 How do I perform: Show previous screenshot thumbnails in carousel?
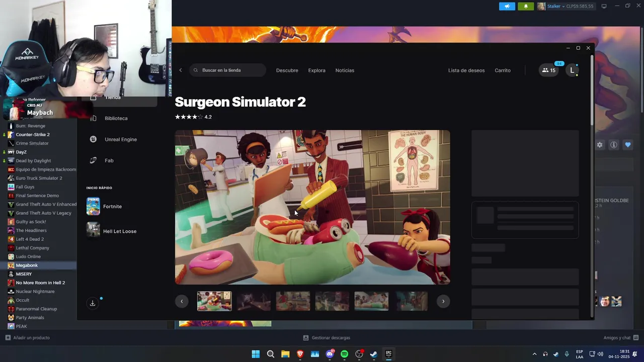click(182, 301)
